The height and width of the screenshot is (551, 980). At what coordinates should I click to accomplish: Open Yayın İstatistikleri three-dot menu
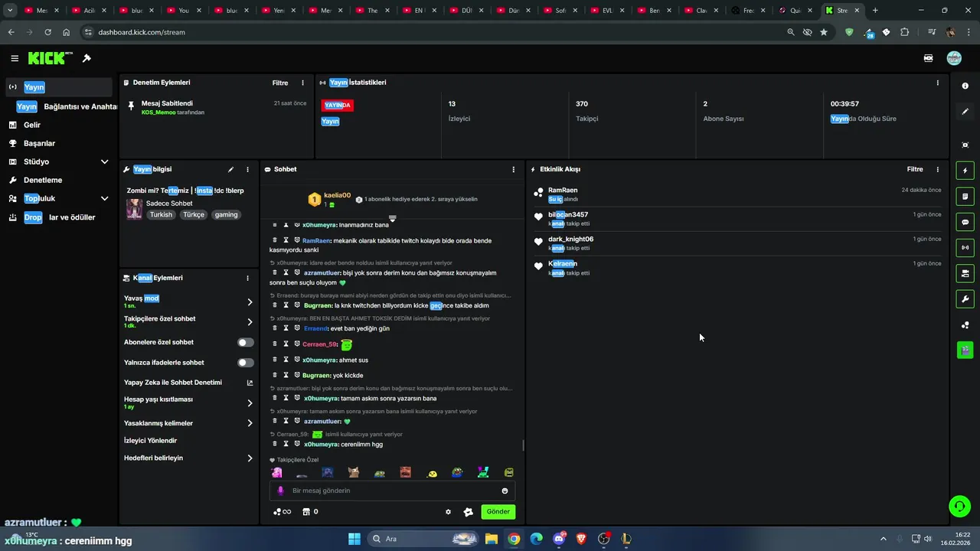(x=937, y=83)
